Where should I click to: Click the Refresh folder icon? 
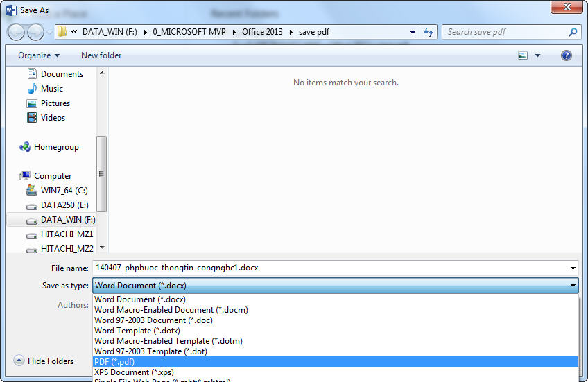tap(429, 32)
